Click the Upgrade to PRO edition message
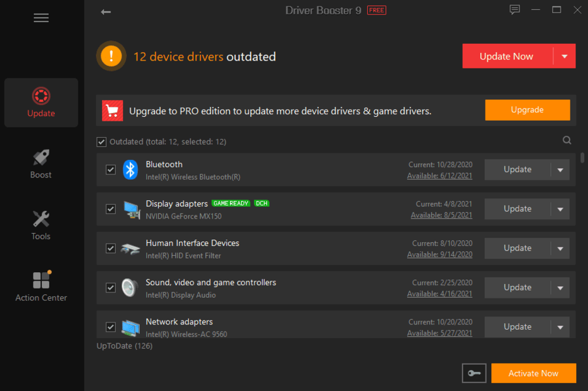The height and width of the screenshot is (391, 588). coord(280,111)
